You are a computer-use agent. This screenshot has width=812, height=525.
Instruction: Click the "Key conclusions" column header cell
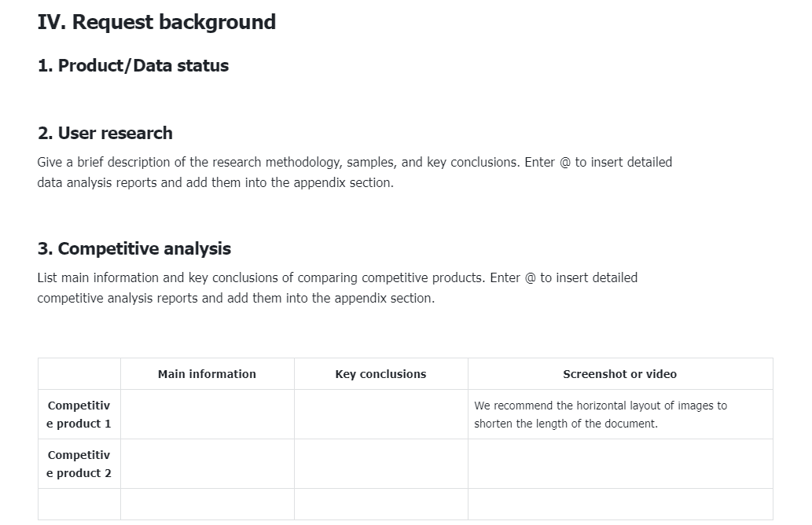pyautogui.click(x=380, y=374)
